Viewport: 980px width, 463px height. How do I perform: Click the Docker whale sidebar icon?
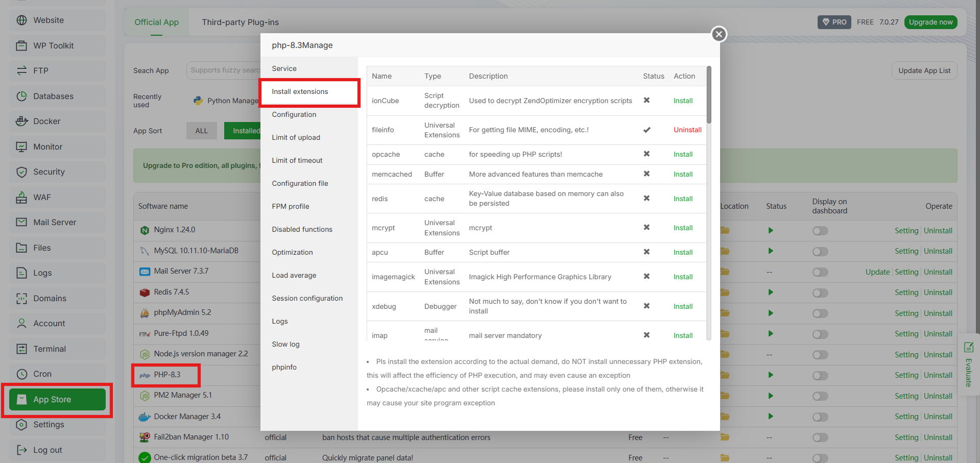click(x=21, y=121)
